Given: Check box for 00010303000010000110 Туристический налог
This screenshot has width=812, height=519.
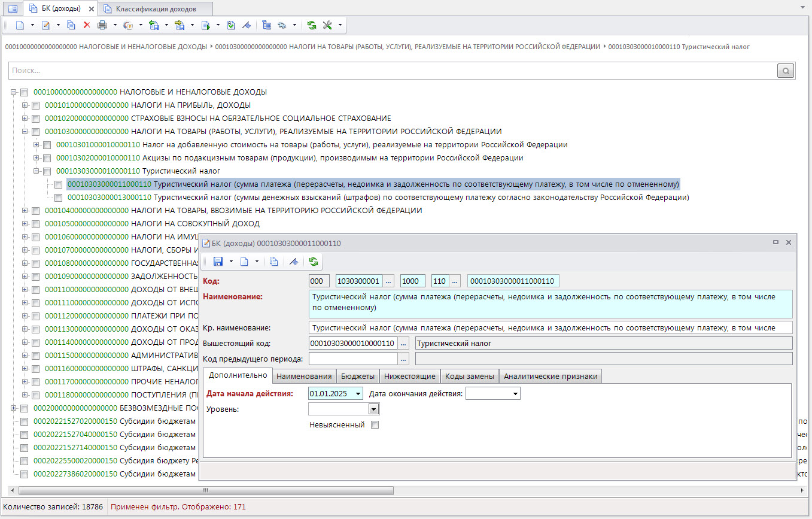Looking at the screenshot, I should (47, 171).
